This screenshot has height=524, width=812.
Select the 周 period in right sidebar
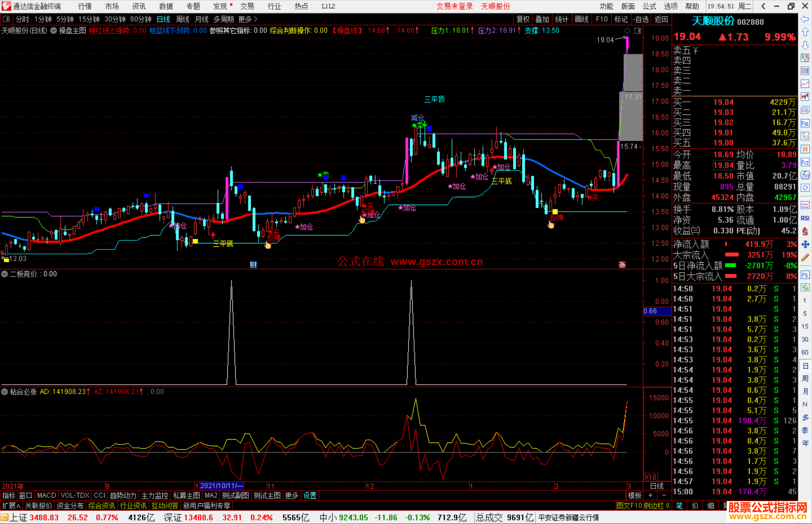805,379
